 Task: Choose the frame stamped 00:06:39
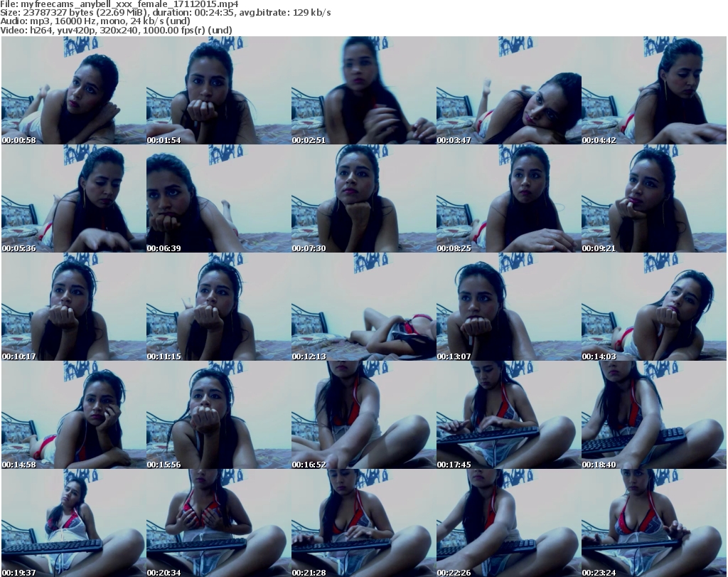pyautogui.click(x=219, y=198)
